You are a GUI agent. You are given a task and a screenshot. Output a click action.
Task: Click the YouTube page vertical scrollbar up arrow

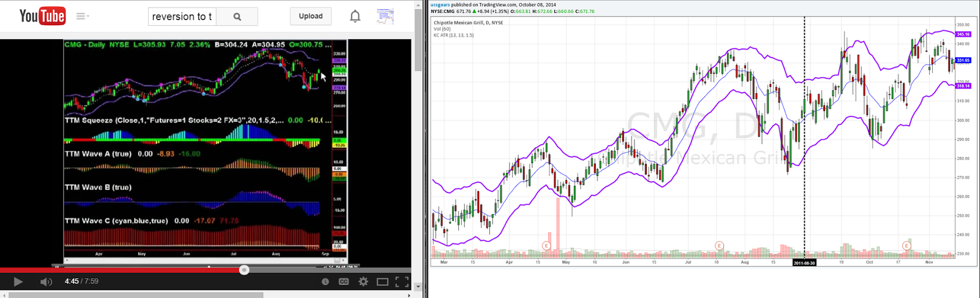point(418,4)
